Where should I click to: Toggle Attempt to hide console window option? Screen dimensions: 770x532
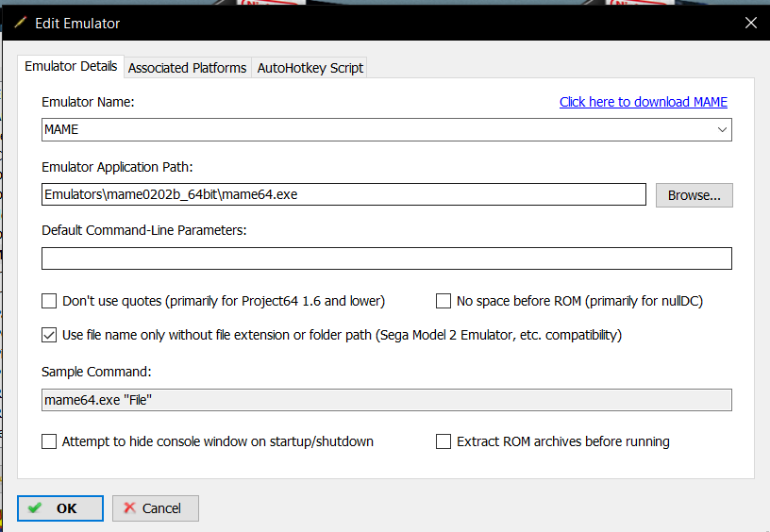[49, 441]
